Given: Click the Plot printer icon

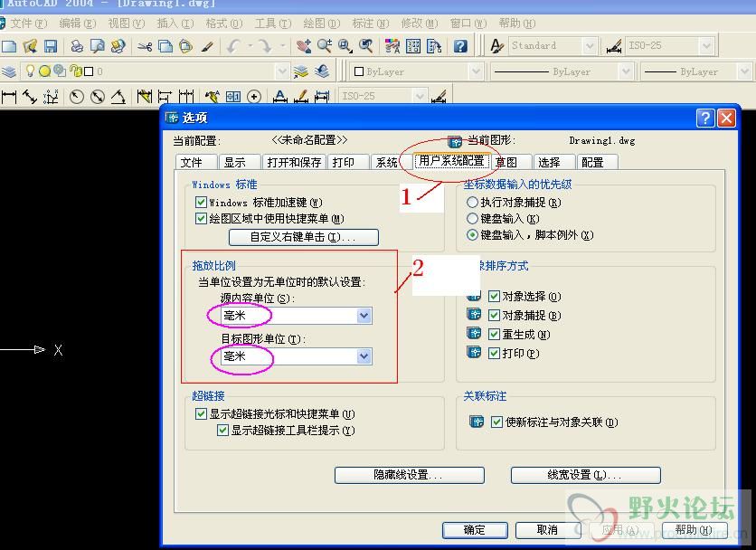Looking at the screenshot, I should 77,46.
